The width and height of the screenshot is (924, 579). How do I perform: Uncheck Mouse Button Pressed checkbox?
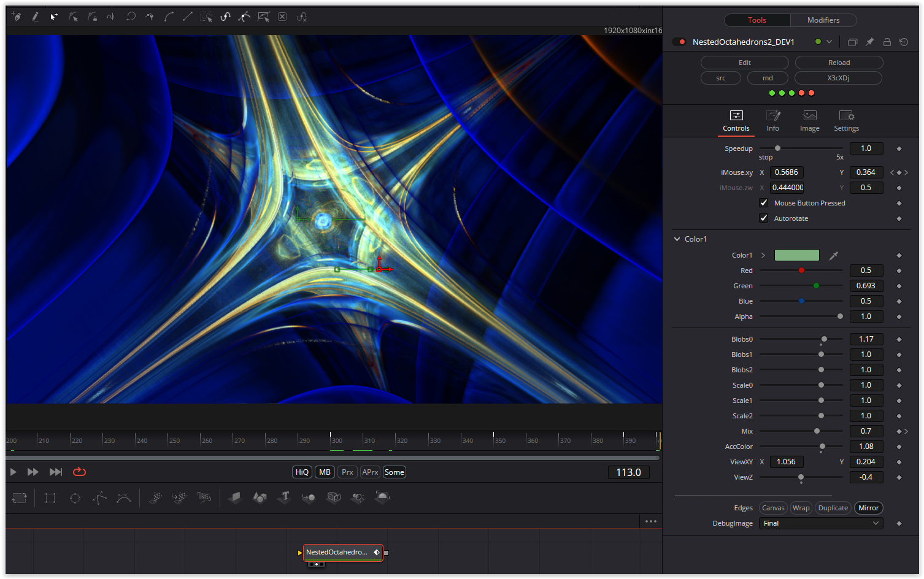[764, 202]
